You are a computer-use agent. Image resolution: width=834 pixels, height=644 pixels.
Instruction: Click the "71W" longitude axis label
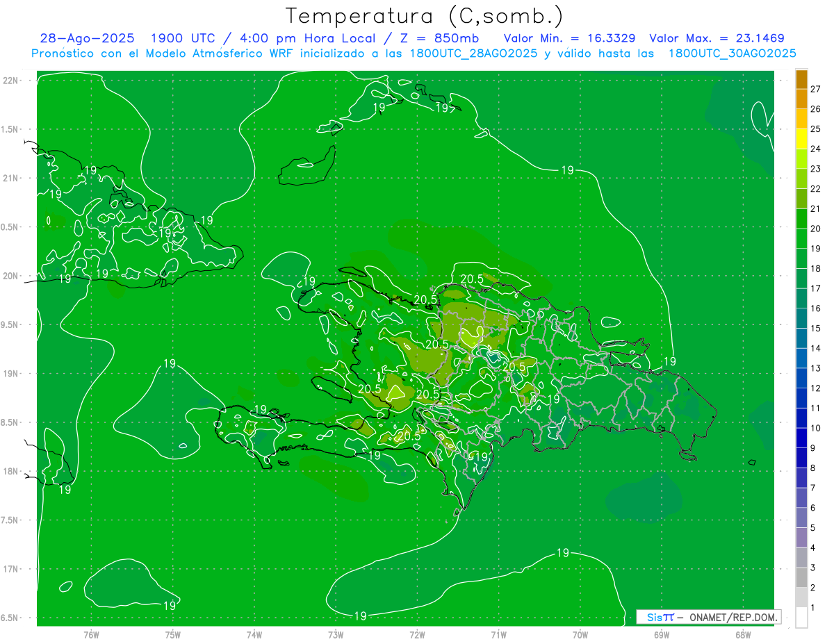[x=498, y=634]
